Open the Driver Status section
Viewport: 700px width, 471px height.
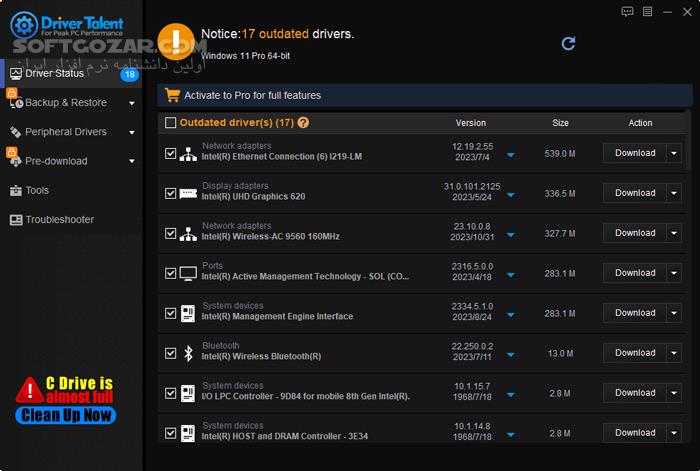point(71,73)
